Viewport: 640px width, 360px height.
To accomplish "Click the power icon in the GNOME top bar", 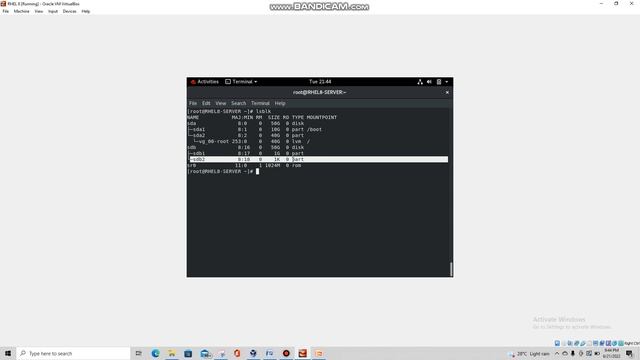I will (439, 82).
